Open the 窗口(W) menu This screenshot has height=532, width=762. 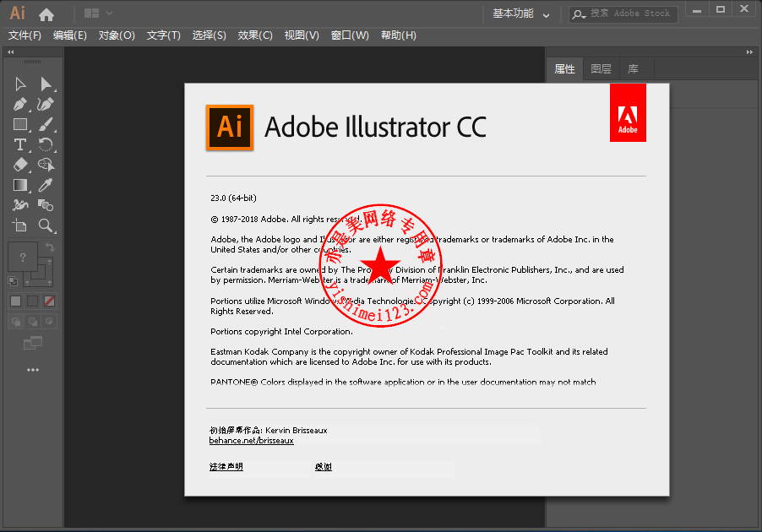pyautogui.click(x=350, y=35)
